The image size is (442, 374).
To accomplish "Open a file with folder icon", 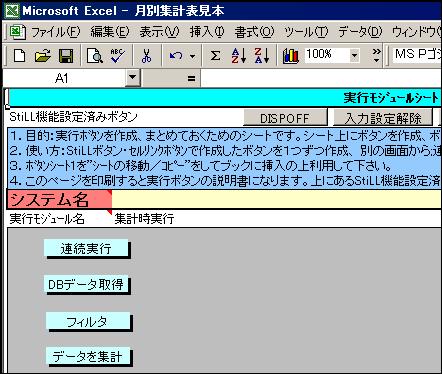I will click(x=43, y=56).
